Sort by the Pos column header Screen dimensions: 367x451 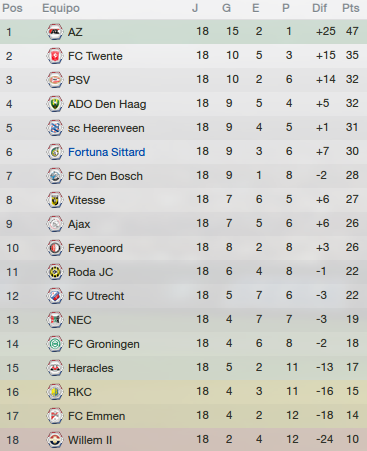click(x=12, y=8)
